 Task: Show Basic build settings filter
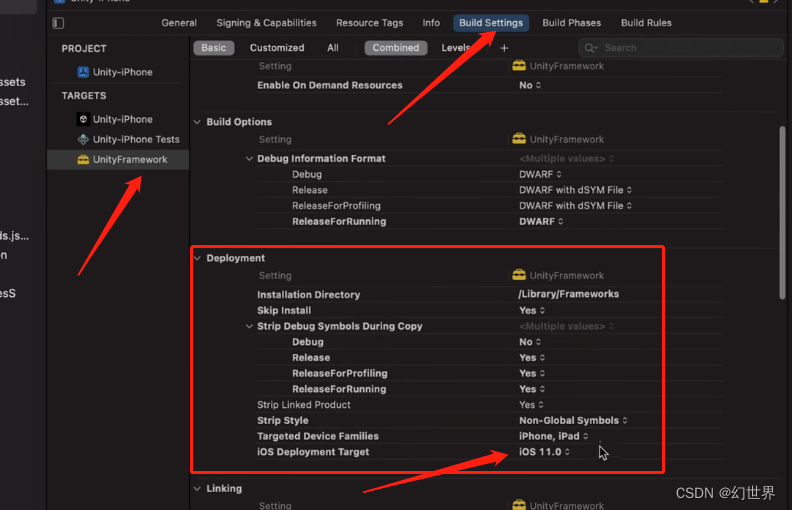[214, 48]
